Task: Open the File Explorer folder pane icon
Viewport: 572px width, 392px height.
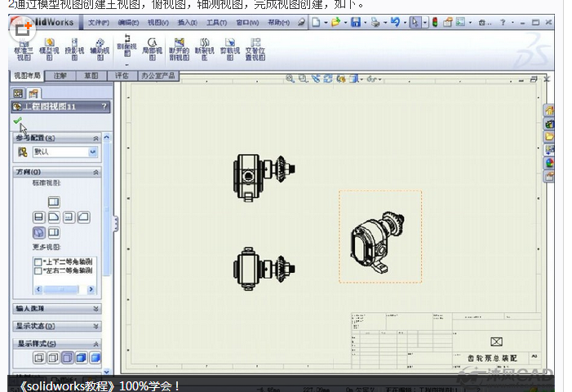Action: (549, 137)
